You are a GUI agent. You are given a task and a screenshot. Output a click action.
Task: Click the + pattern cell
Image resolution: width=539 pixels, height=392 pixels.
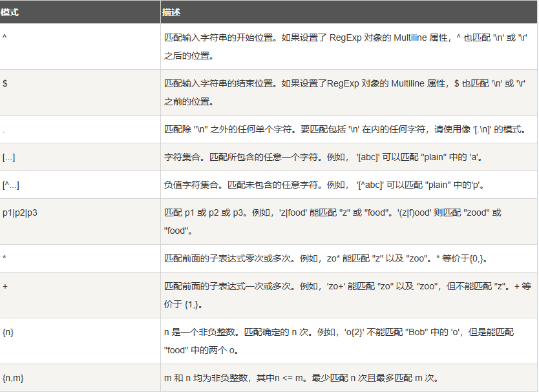5,285
